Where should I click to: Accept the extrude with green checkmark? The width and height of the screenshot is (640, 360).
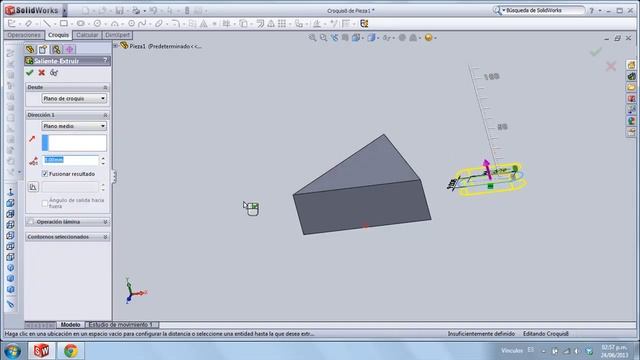29,73
